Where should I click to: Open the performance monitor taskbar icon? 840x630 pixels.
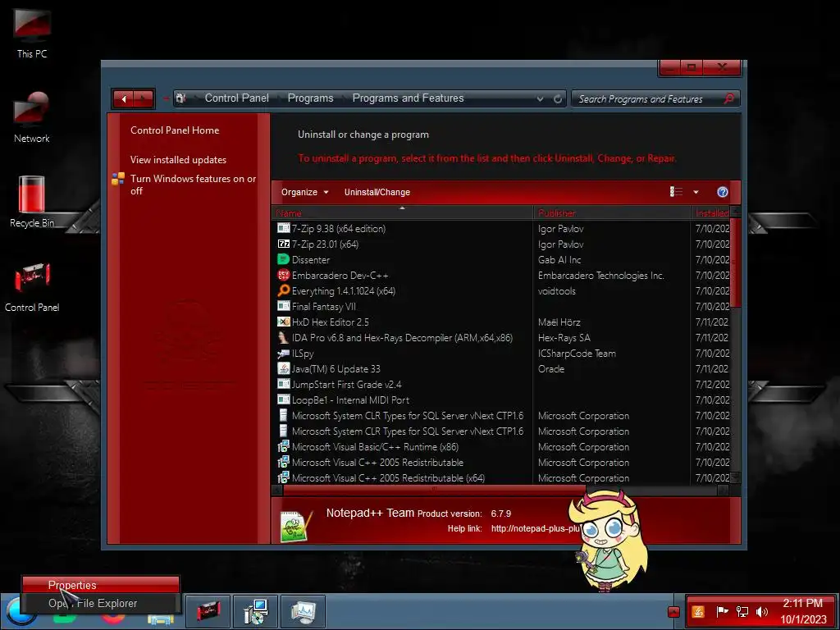(304, 610)
